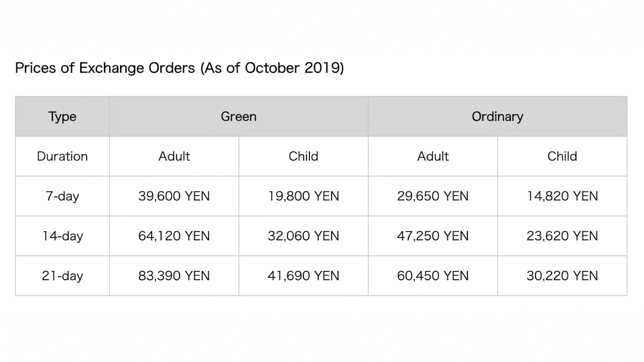Select the 7-day row label
644x362 pixels.
click(62, 196)
